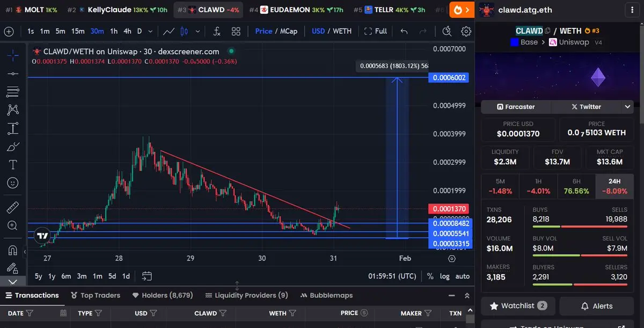This screenshot has width=644, height=328.
Task: Toggle logarithmic scale
Action: pos(444,276)
